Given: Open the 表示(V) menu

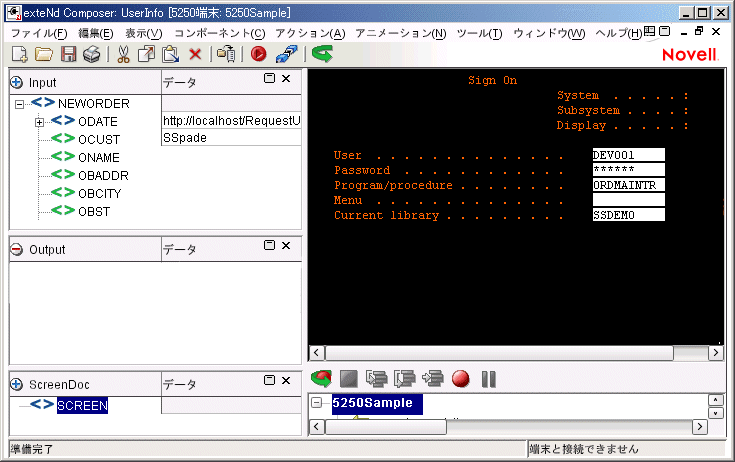Looking at the screenshot, I should (x=143, y=33).
